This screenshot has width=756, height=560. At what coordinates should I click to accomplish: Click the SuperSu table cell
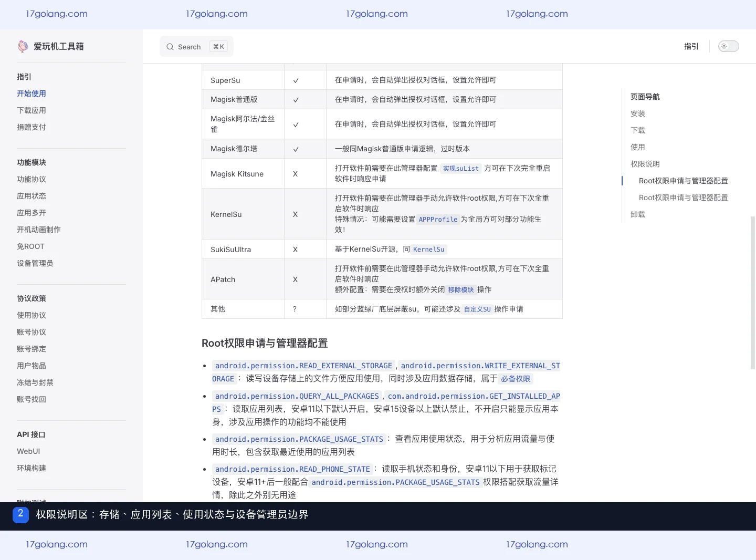[243, 80]
